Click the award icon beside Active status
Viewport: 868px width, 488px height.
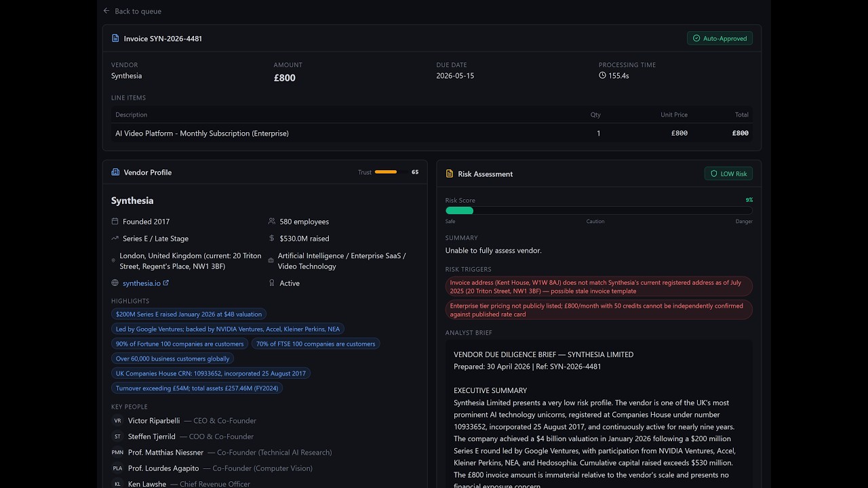tap(272, 283)
